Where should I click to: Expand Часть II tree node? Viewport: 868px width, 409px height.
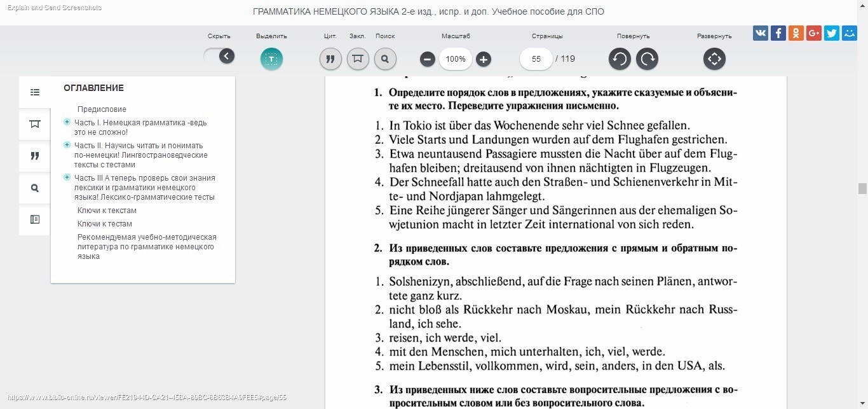point(67,145)
